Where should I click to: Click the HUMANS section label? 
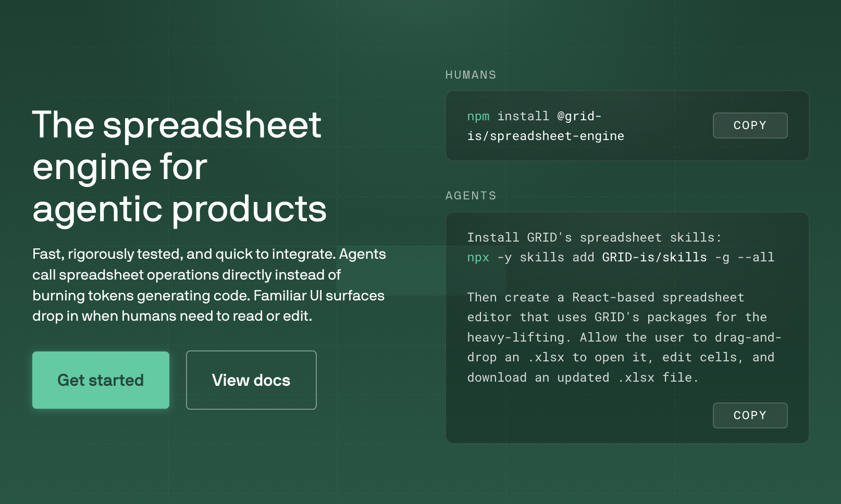471,75
